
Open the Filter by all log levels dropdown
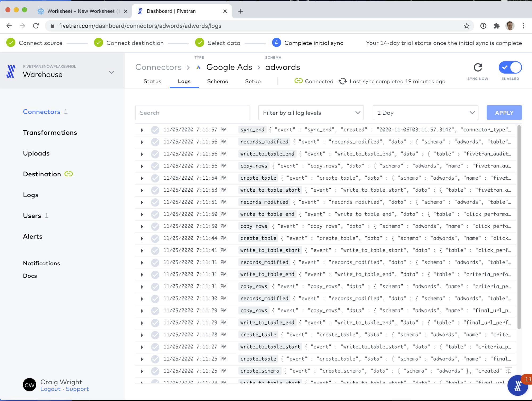tap(311, 113)
